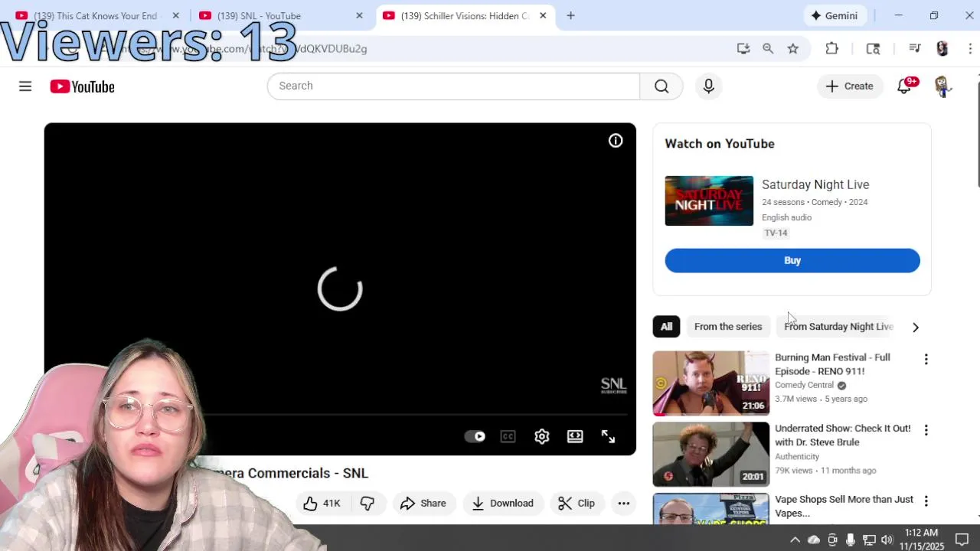Open options for Vape Shops video
Screen dimensions: 980x551
point(926,501)
